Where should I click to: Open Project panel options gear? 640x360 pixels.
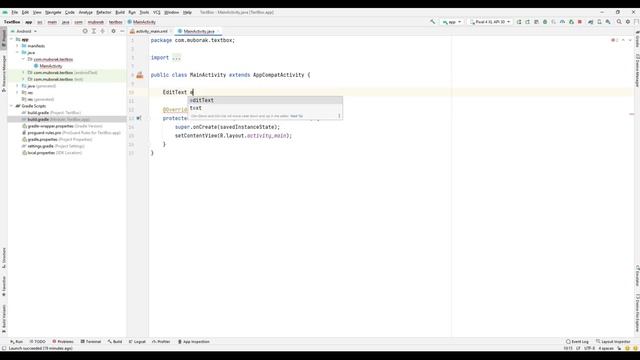(113, 31)
